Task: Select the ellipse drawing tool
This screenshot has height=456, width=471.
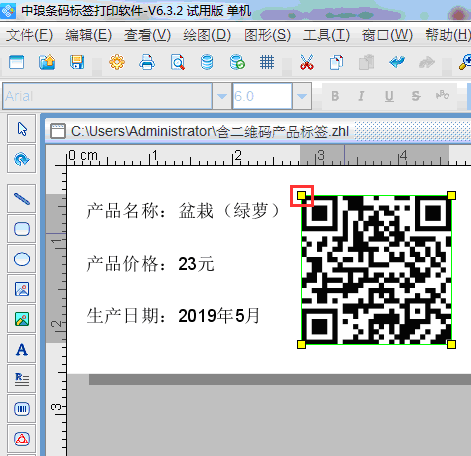Action: point(22,259)
